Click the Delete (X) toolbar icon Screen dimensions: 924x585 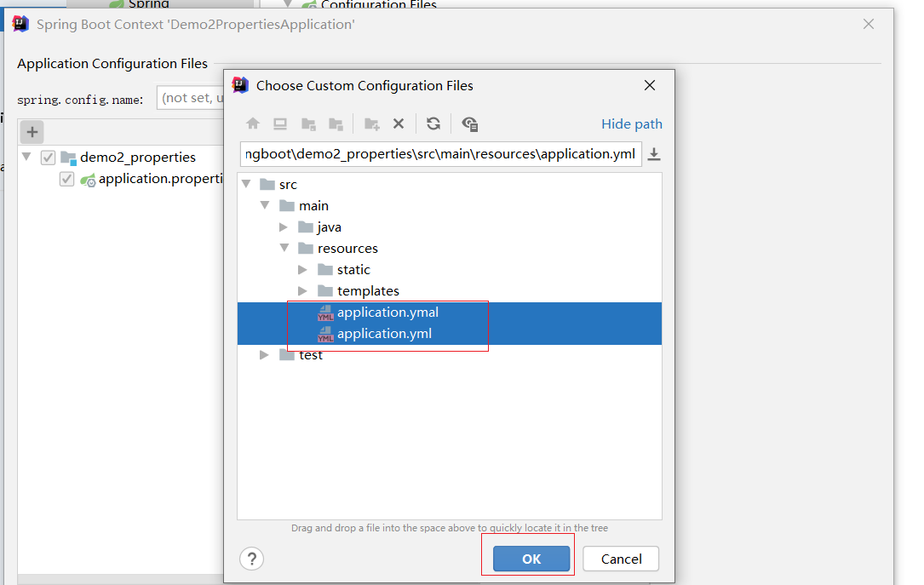coord(398,123)
